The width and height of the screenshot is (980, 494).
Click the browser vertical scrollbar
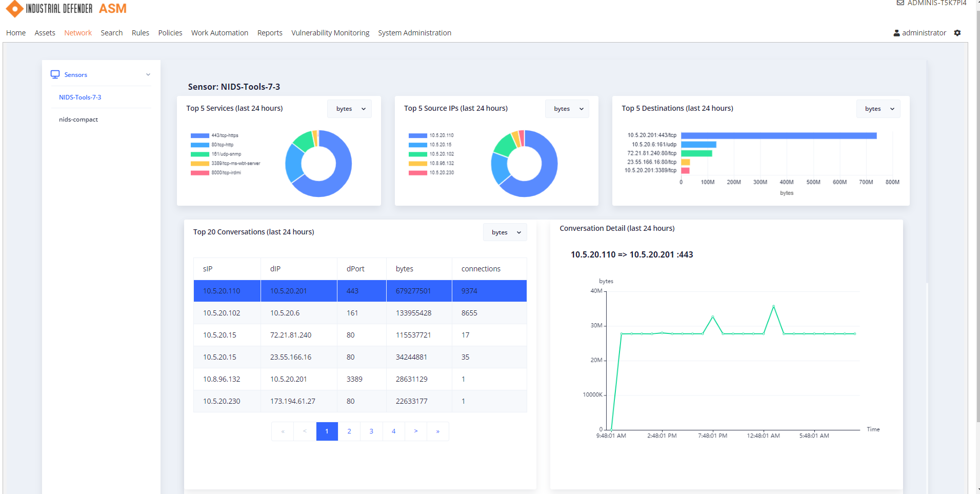tap(978, 215)
